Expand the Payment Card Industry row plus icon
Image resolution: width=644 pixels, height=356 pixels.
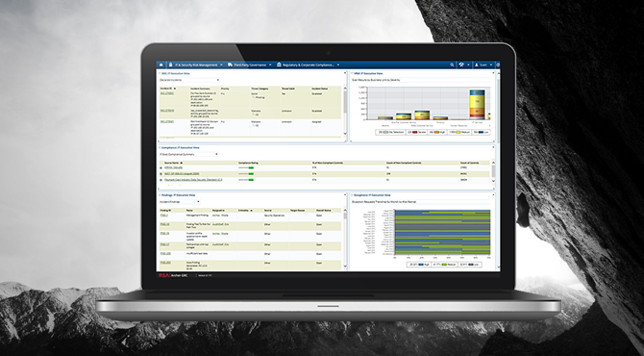161,180
